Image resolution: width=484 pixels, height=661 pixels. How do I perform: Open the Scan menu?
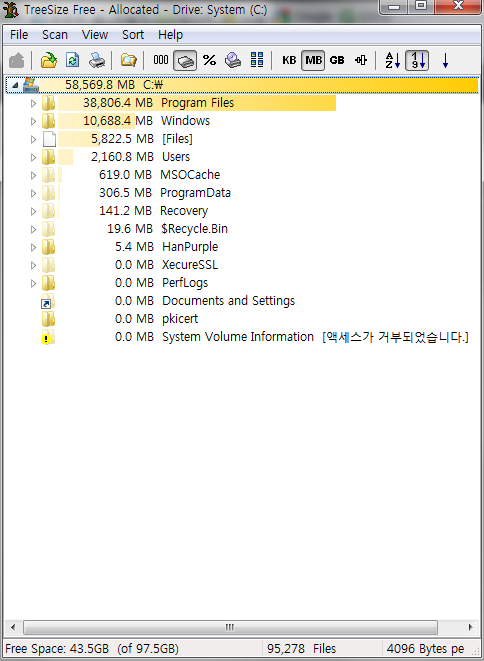pos(55,35)
